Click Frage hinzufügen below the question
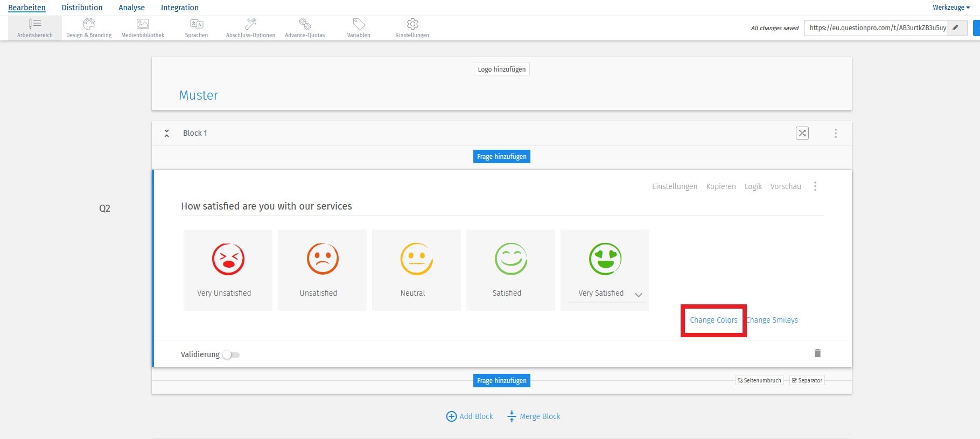 tap(502, 381)
